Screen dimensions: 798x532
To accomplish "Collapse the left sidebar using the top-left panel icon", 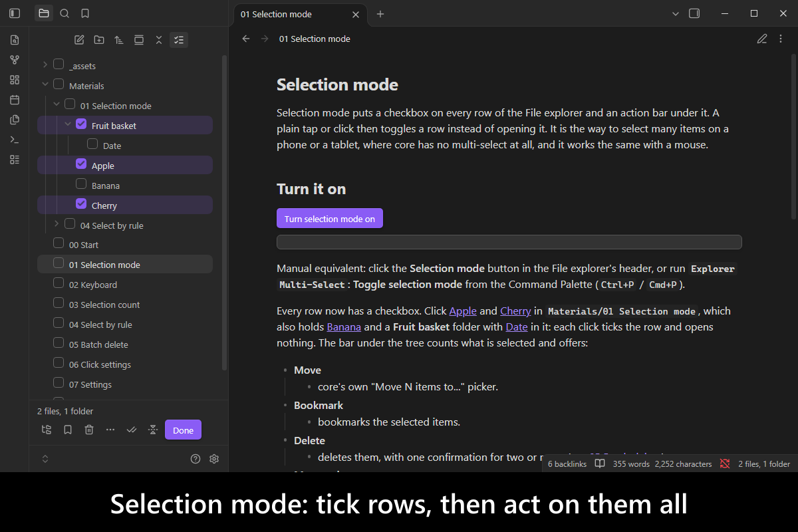I will point(15,13).
